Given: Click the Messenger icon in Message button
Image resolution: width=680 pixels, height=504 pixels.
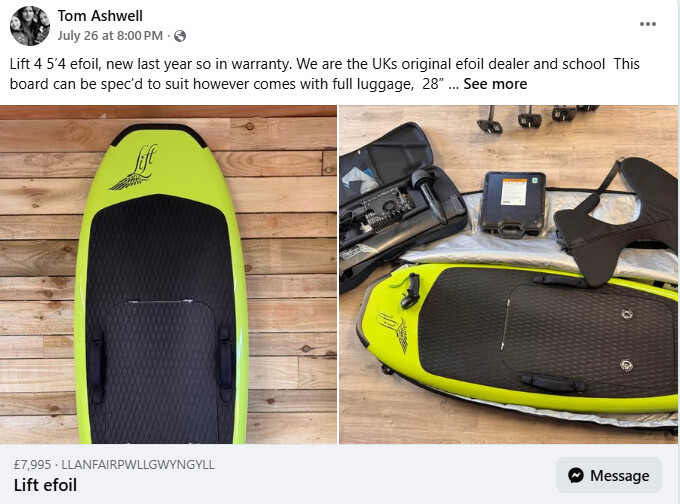Looking at the screenshot, I should click(575, 475).
